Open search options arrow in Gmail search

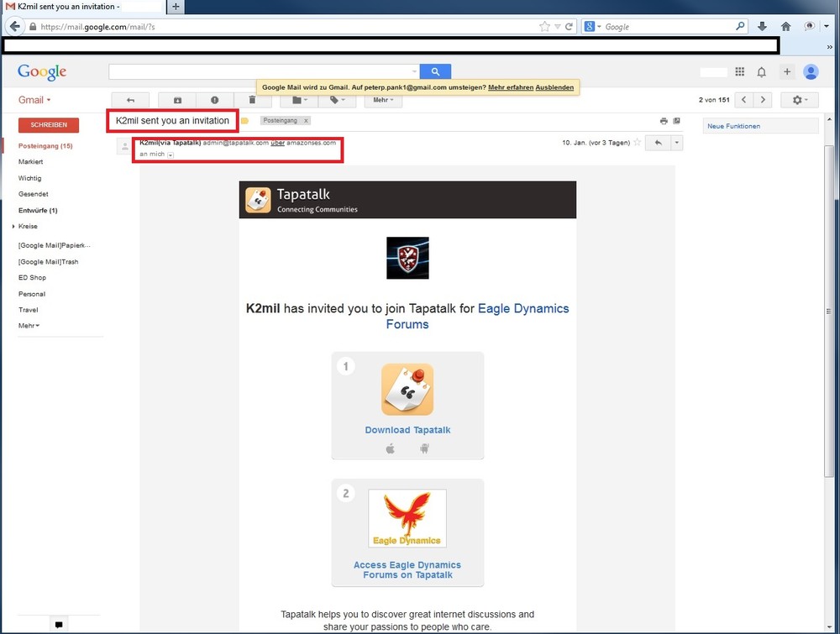click(414, 71)
